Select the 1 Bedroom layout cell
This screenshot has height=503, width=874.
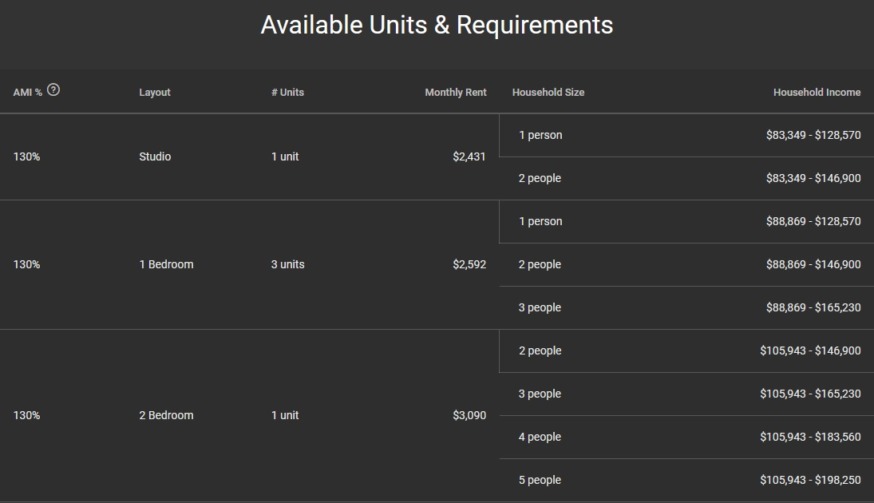[166, 265]
